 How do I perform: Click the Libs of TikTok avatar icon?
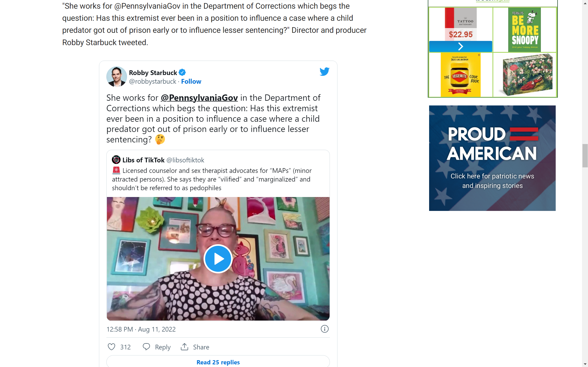tap(116, 160)
